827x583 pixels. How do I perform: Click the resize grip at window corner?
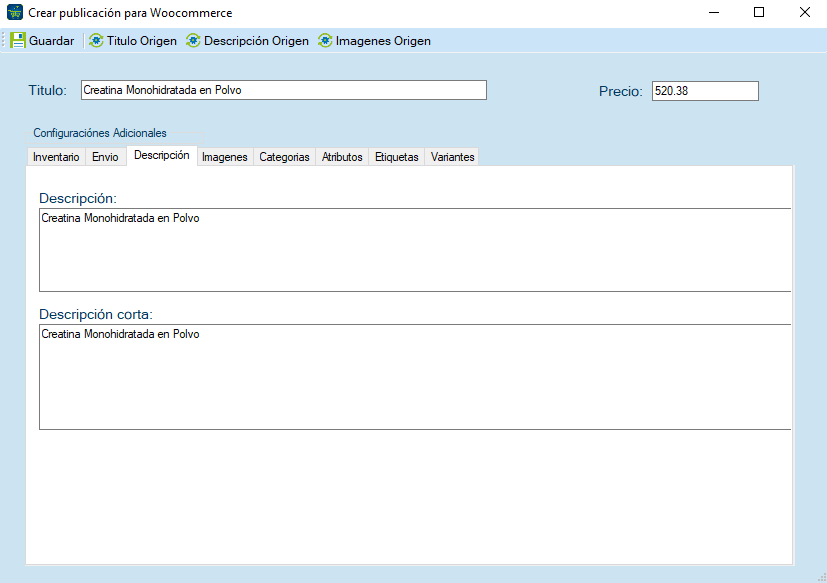[822, 578]
